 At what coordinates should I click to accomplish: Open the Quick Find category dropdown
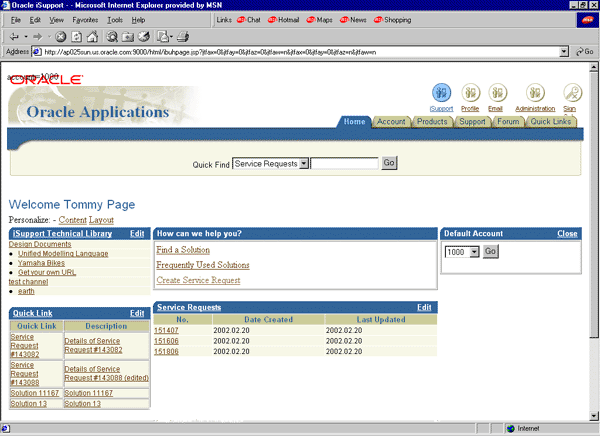pyautogui.click(x=303, y=162)
